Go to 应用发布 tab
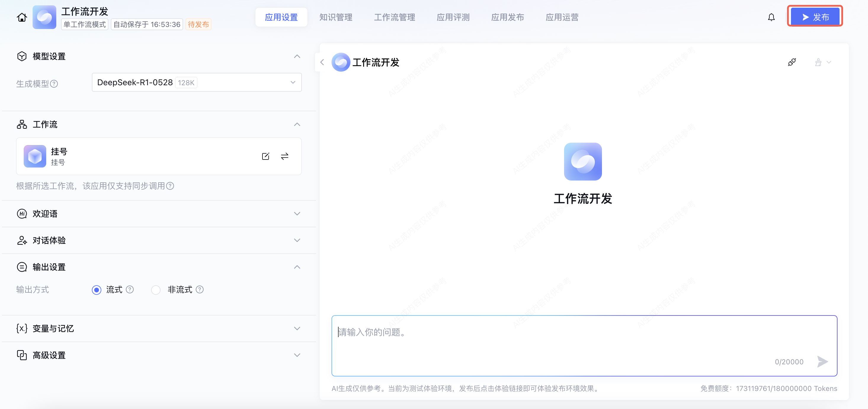This screenshot has width=868, height=409. [507, 17]
